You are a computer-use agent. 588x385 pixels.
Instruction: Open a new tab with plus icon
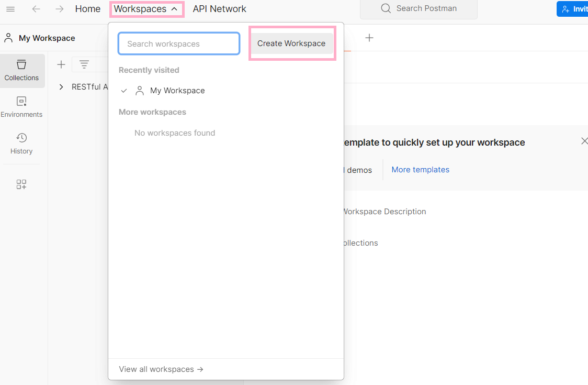369,38
